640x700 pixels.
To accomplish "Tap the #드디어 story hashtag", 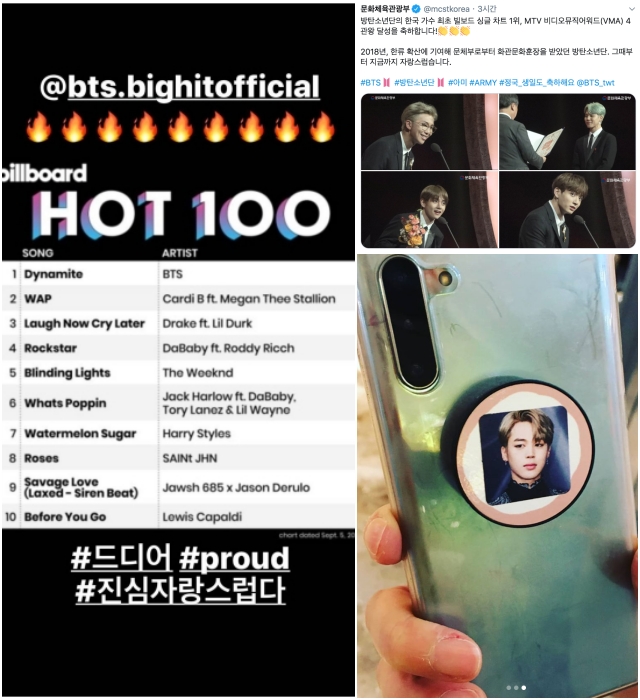I will pyautogui.click(x=121, y=558).
